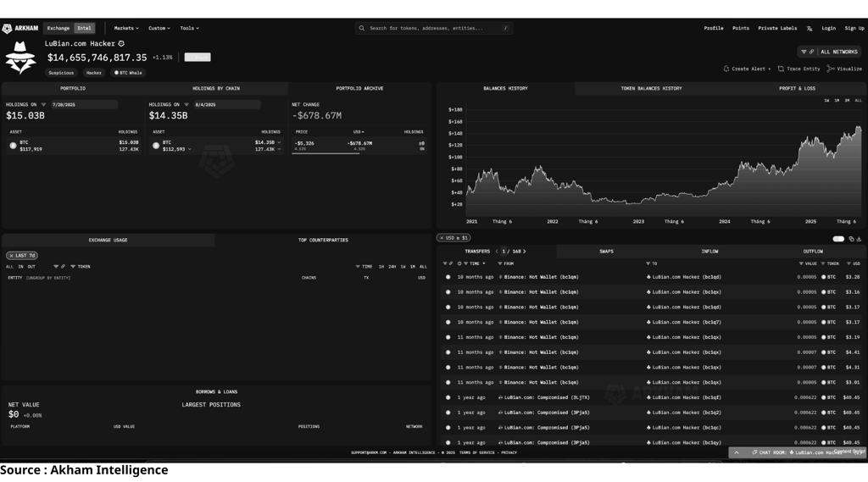
Task: Open the Inflow tab
Action: point(709,252)
